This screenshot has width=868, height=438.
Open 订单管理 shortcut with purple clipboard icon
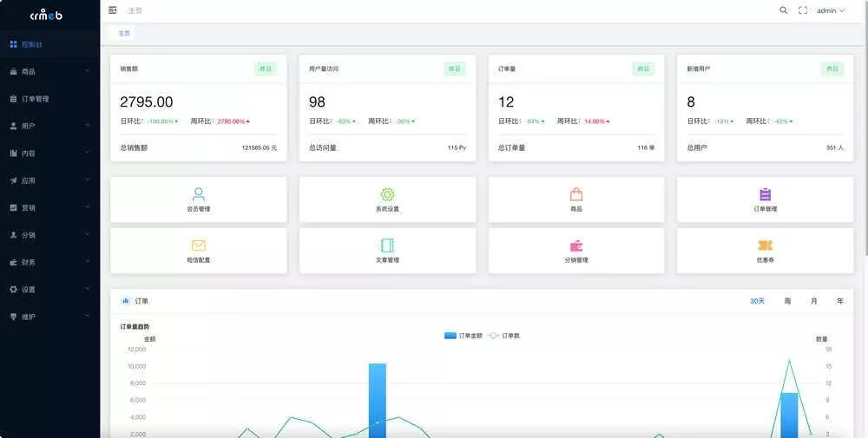pos(765,199)
